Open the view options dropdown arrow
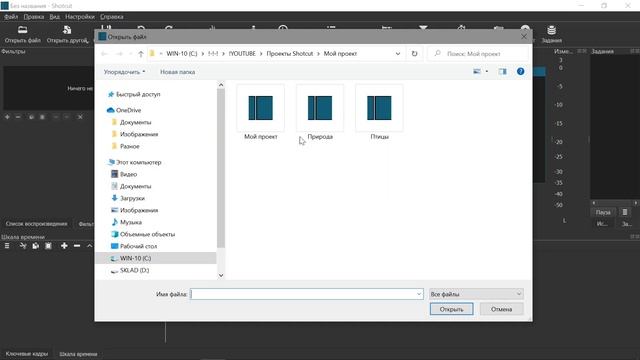Image resolution: width=640 pixels, height=360 pixels. (487, 71)
